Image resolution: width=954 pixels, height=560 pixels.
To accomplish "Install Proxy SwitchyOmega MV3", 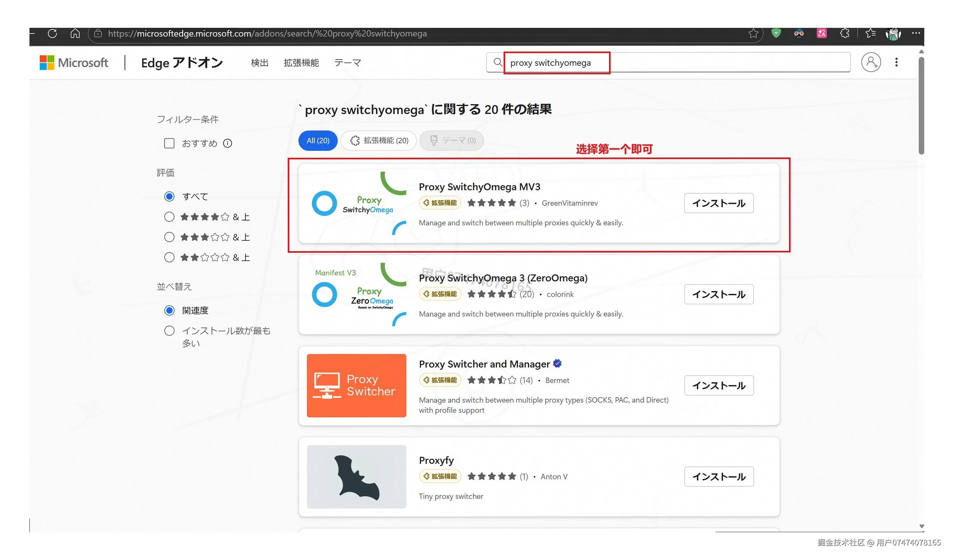I will pyautogui.click(x=718, y=203).
